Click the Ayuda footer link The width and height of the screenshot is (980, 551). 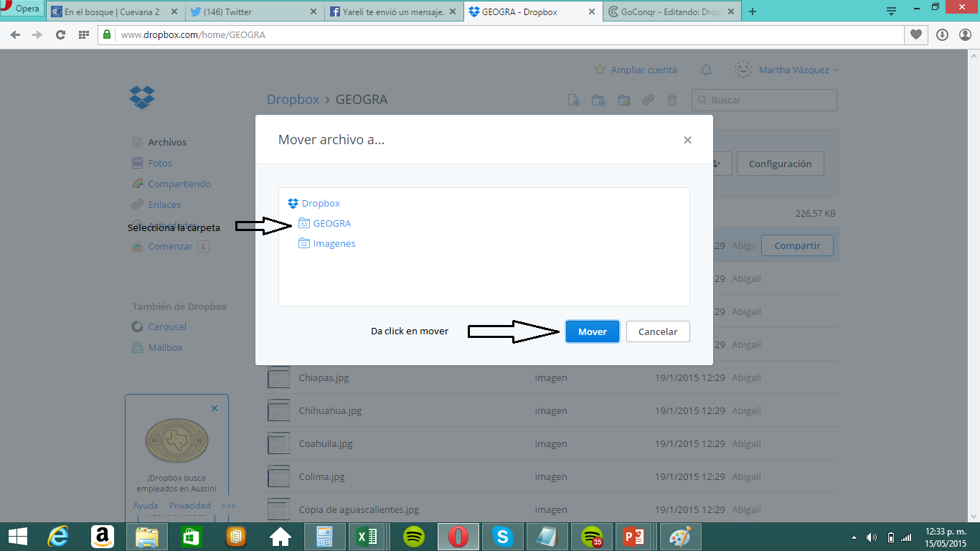pos(146,506)
